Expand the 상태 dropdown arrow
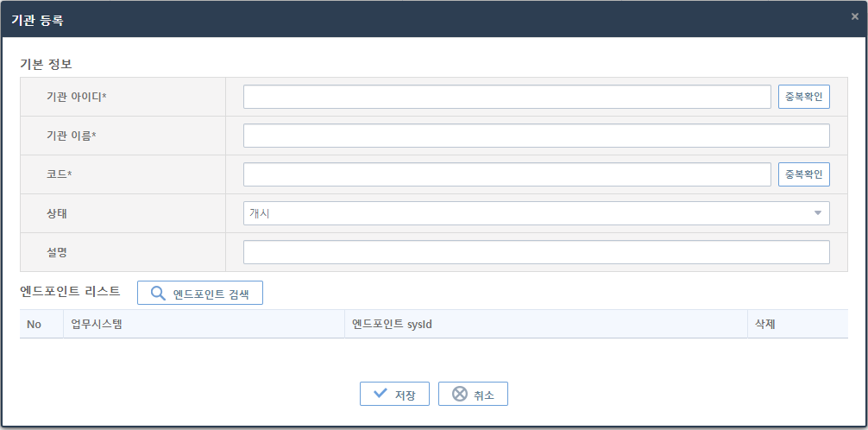 coord(817,213)
